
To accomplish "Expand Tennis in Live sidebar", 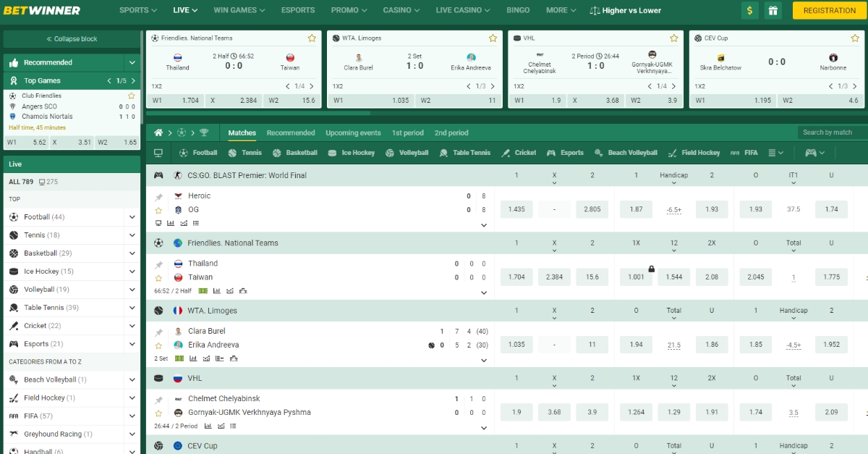I will click(132, 235).
